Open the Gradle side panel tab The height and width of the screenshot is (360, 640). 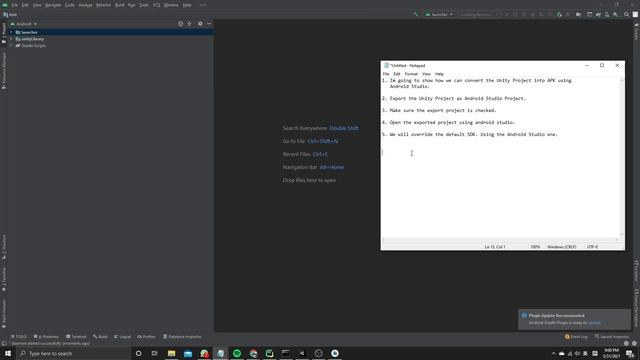tap(636, 32)
